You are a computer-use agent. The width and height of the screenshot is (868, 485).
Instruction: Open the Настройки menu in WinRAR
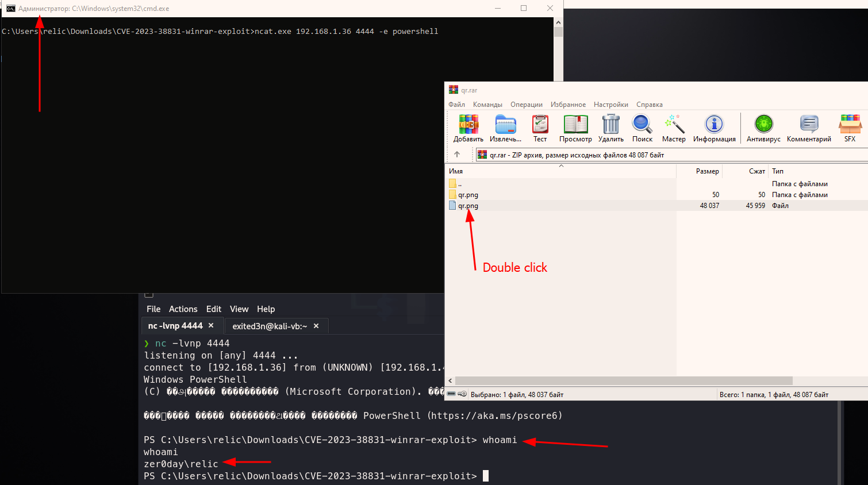pyautogui.click(x=611, y=105)
